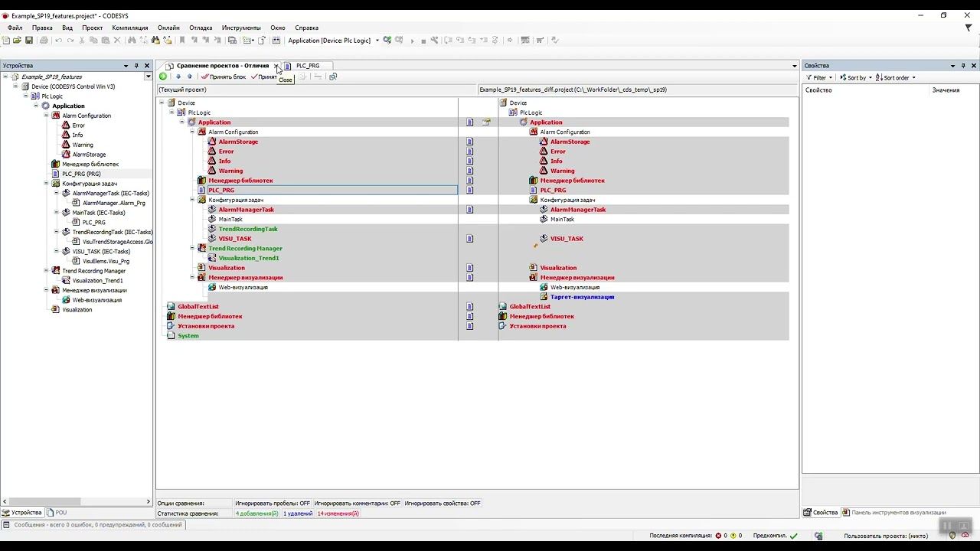Click the Precompile green check status icon
980x551 pixels.
coord(793,536)
